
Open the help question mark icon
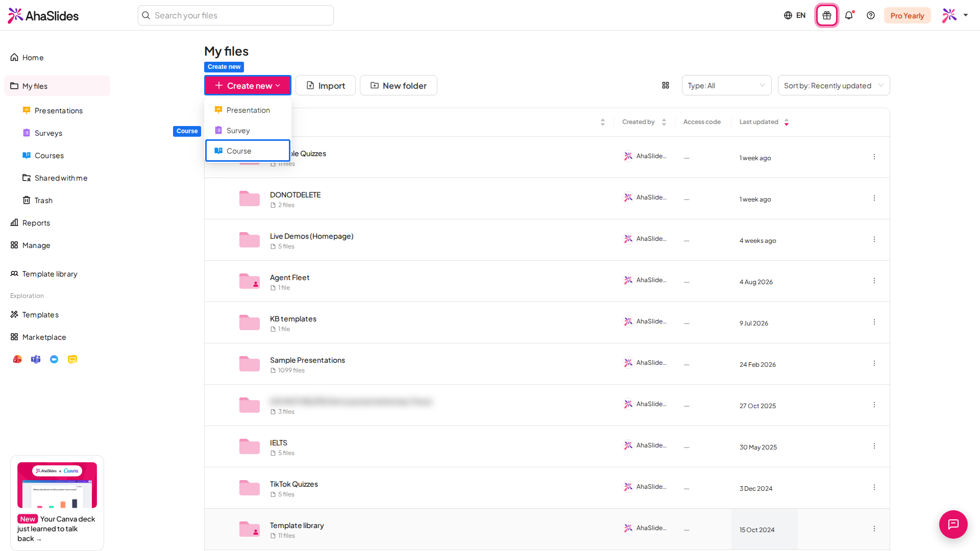871,15
